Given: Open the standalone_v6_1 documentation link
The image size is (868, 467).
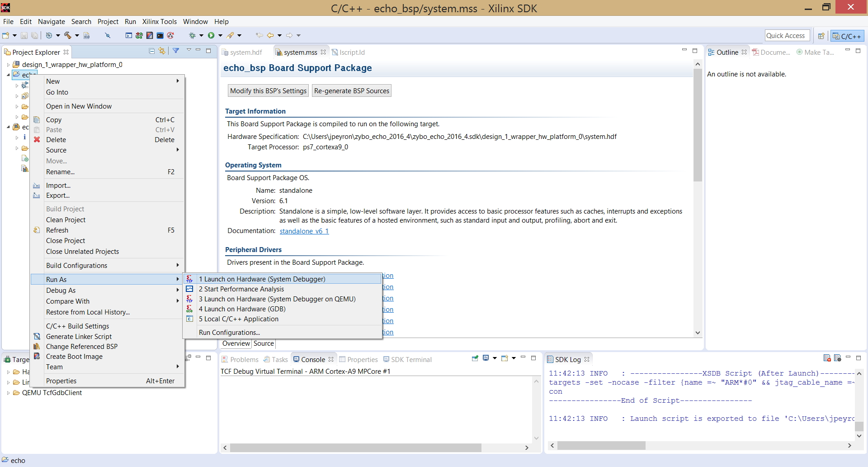Looking at the screenshot, I should click(x=304, y=231).
